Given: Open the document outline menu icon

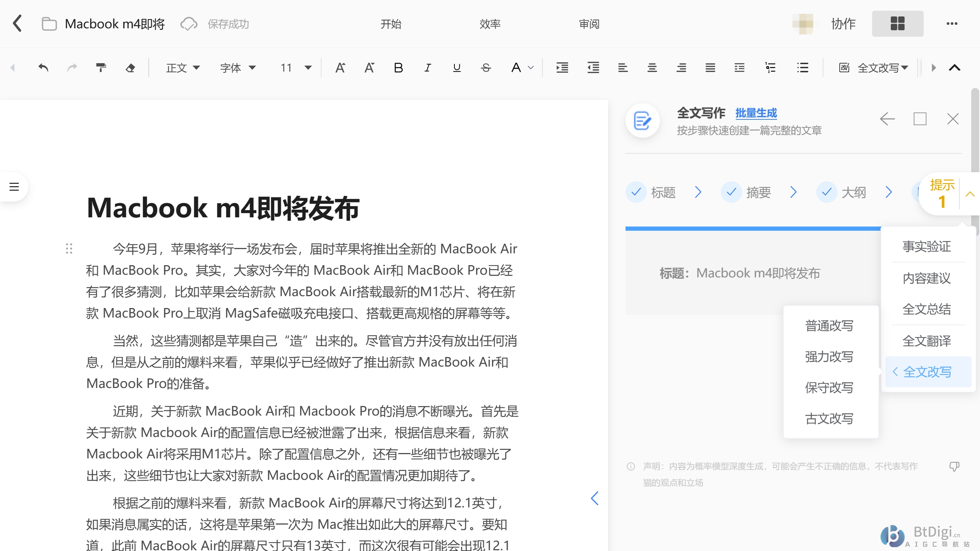Looking at the screenshot, I should click(14, 187).
